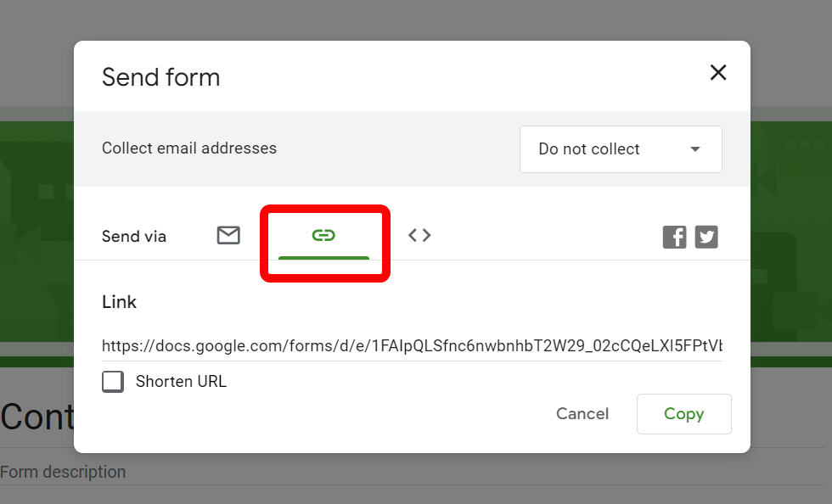
Task: Select the form URL text
Action: pyautogui.click(x=411, y=344)
